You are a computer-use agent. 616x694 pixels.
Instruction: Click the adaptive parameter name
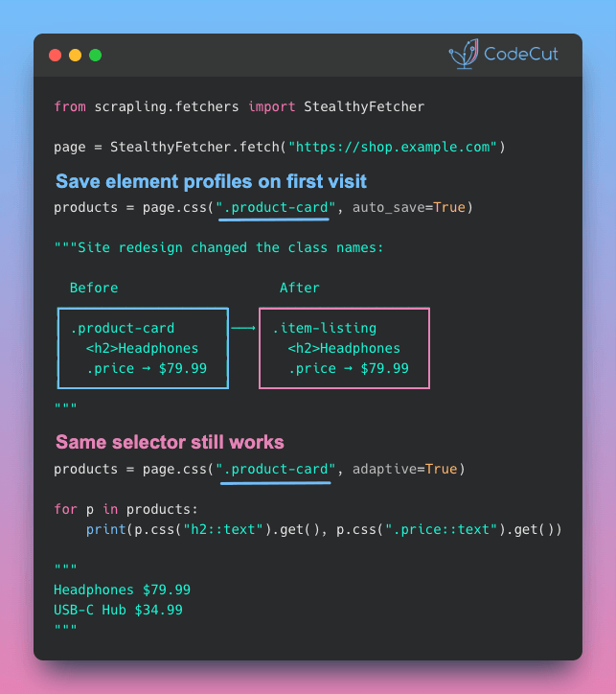point(384,469)
